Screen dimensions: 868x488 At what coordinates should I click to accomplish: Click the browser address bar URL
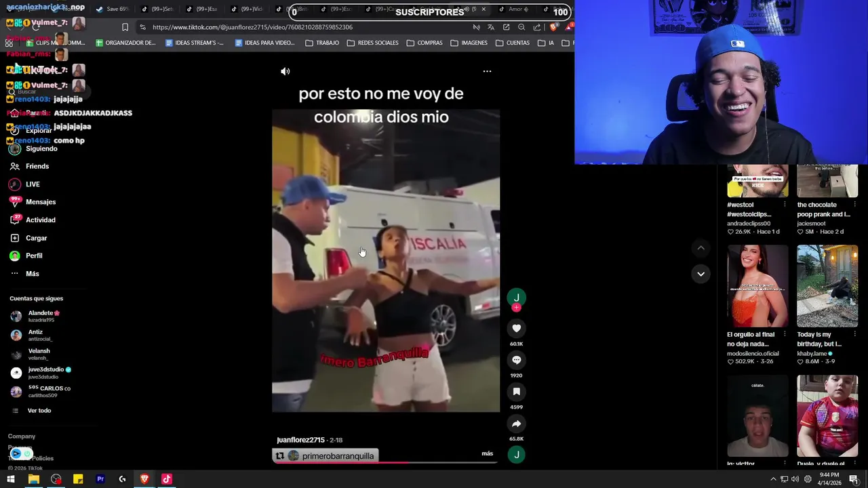252,27
